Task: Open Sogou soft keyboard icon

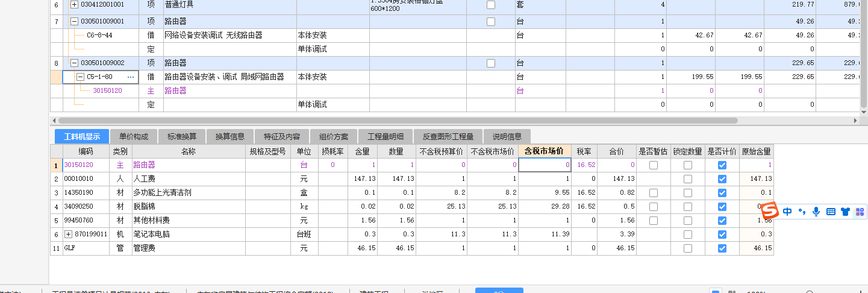Action: (x=831, y=212)
